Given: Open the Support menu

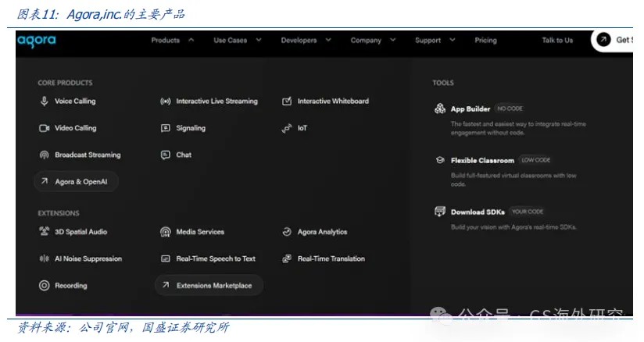Looking at the screenshot, I should (x=428, y=41).
